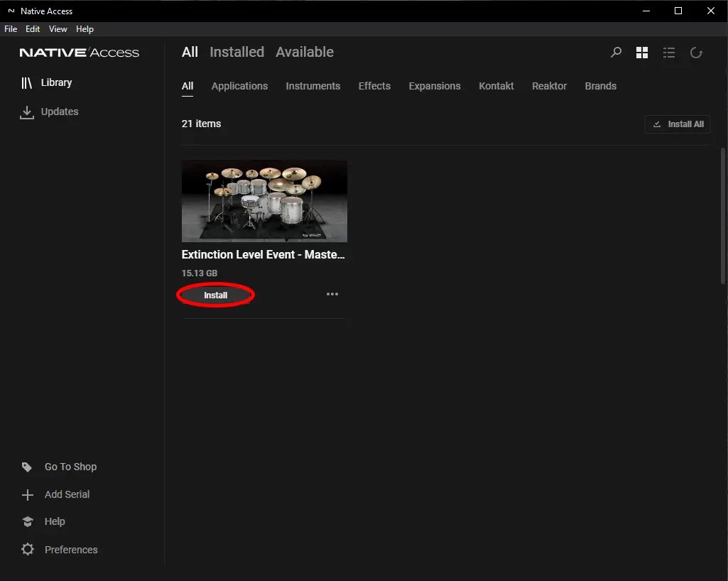
Task: Switch to the Effects tab
Action: [374, 86]
